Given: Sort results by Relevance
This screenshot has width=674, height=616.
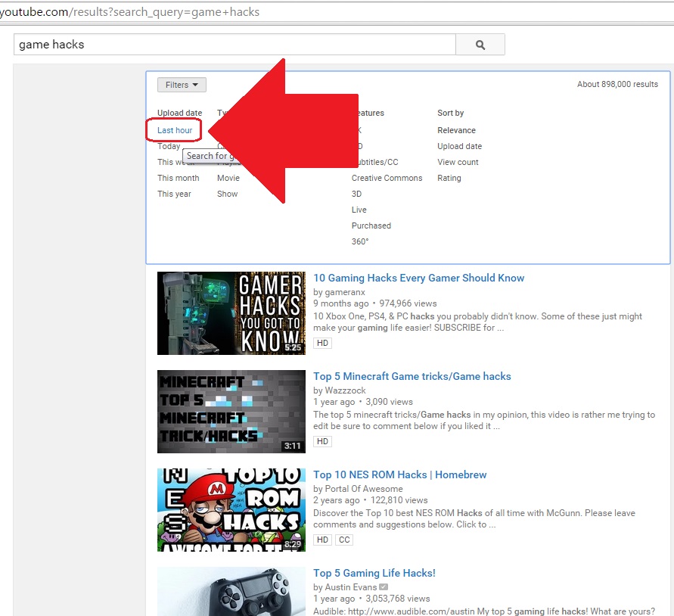Looking at the screenshot, I should tap(456, 130).
